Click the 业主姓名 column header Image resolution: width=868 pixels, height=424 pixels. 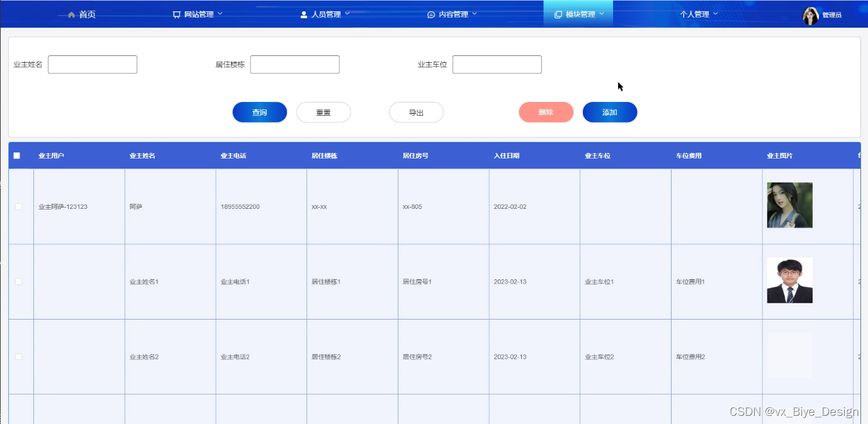[x=142, y=155]
